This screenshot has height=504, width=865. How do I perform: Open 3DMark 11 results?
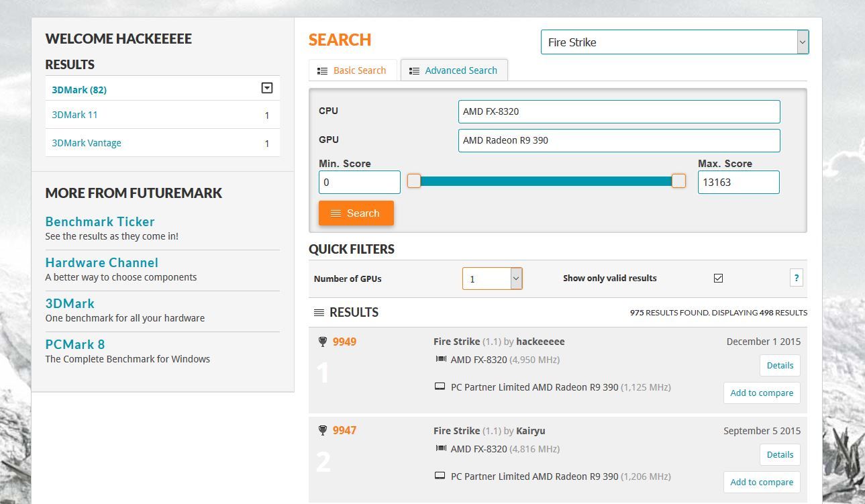click(x=74, y=115)
